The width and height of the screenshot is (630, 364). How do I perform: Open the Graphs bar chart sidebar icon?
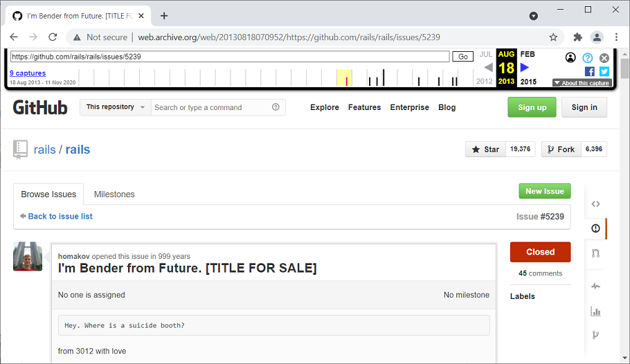tap(595, 311)
